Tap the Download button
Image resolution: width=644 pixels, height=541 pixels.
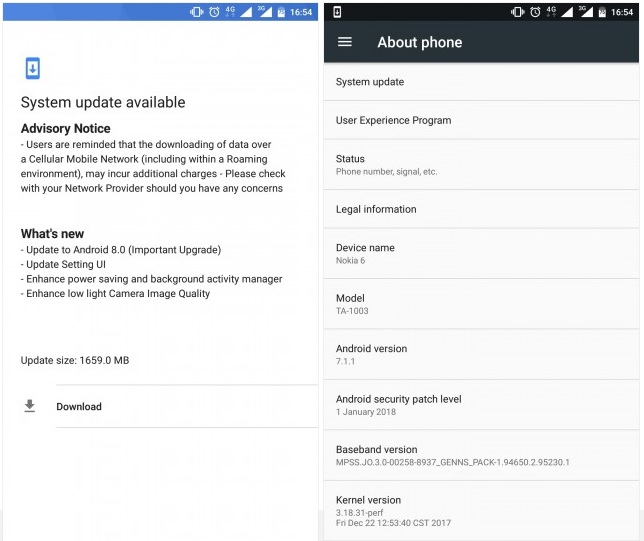click(187, 406)
